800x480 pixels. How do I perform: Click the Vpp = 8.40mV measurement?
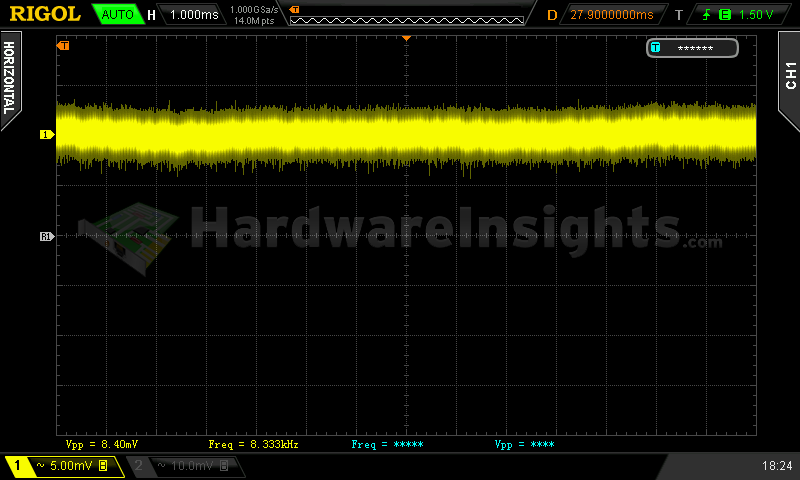(x=102, y=443)
